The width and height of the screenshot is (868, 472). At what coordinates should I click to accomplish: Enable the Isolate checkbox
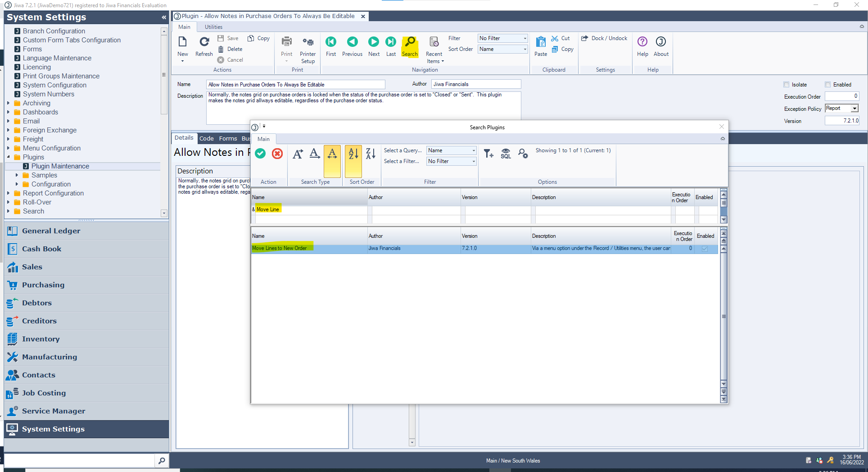click(x=787, y=85)
